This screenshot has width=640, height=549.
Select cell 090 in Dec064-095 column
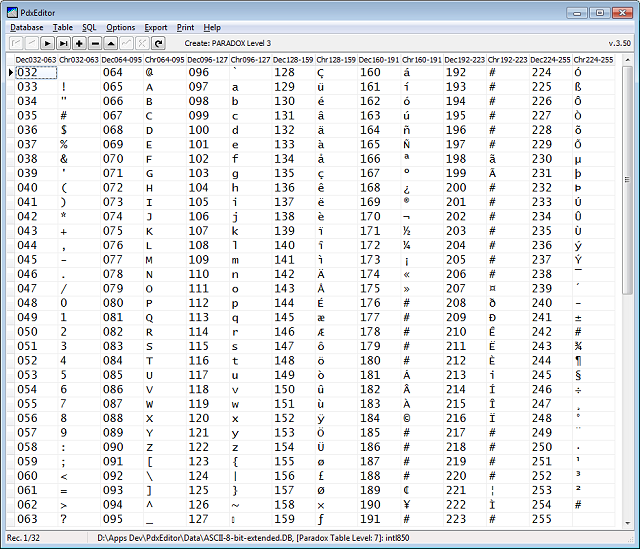(122, 447)
